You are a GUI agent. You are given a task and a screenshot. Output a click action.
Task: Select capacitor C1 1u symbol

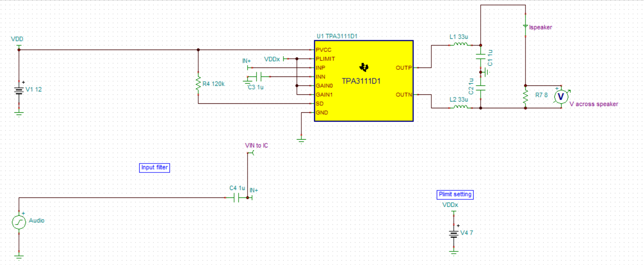(481, 57)
